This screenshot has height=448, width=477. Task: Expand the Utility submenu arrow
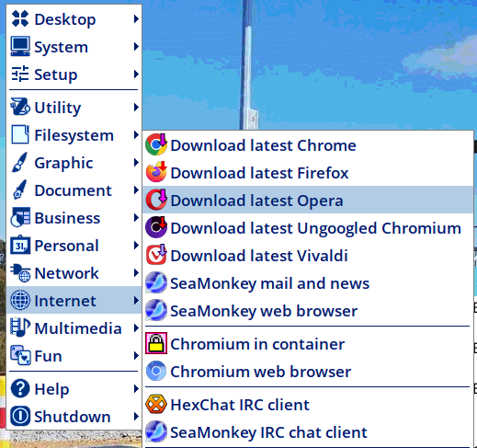(136, 108)
